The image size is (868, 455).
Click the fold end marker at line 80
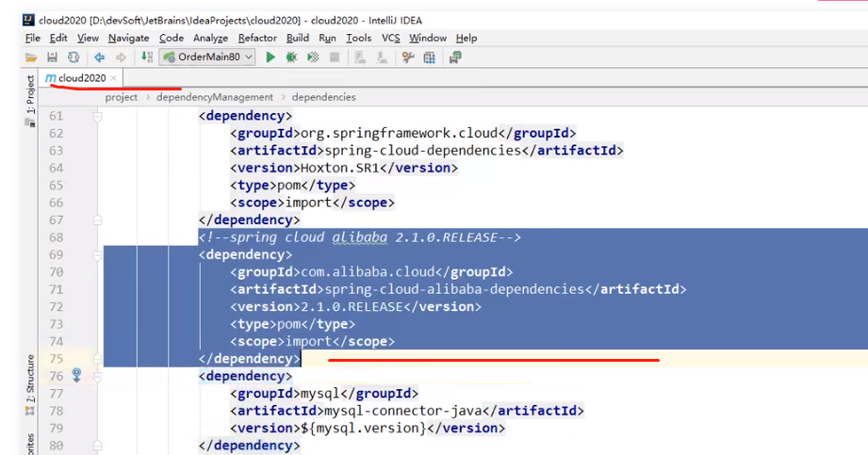(x=97, y=446)
